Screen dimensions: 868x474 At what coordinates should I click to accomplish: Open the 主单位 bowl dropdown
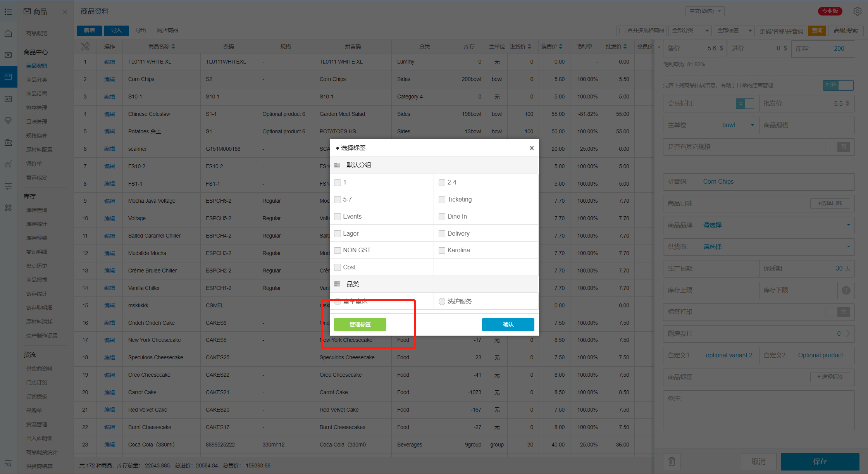pos(737,125)
